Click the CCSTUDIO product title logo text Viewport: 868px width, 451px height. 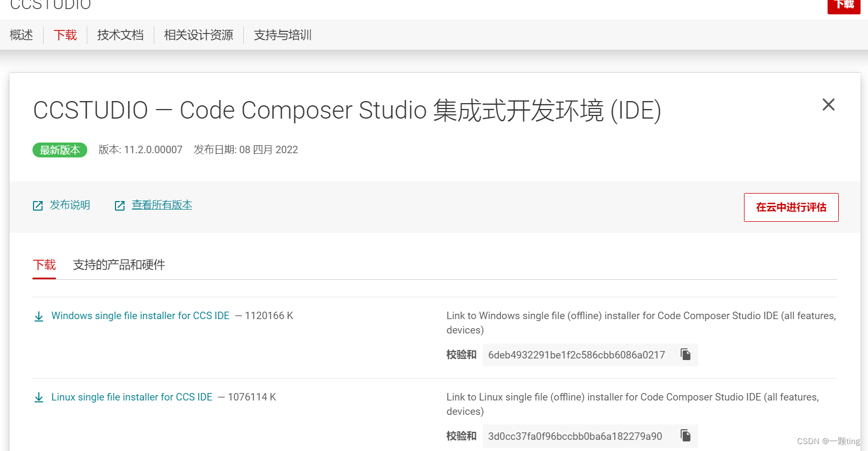(49, 5)
